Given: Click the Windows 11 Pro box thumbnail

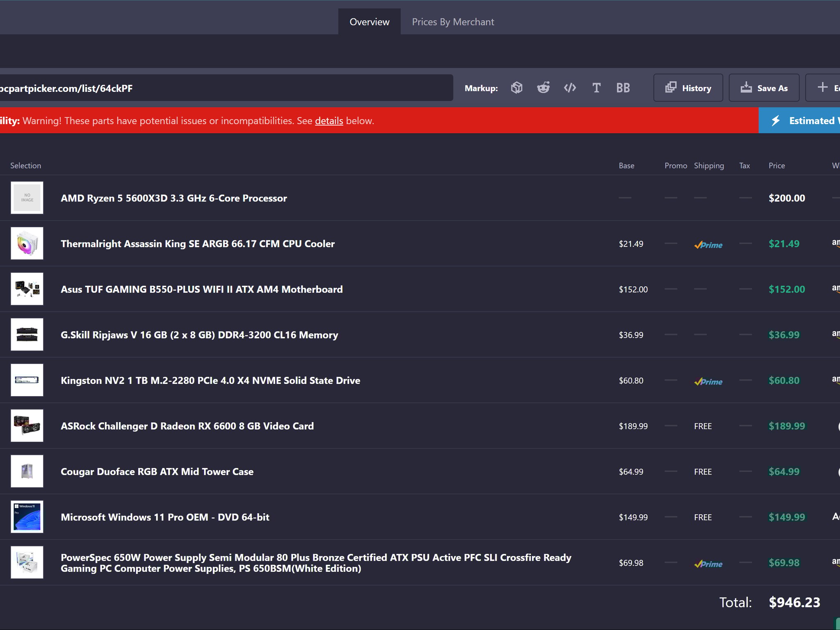Looking at the screenshot, I should (x=27, y=517).
